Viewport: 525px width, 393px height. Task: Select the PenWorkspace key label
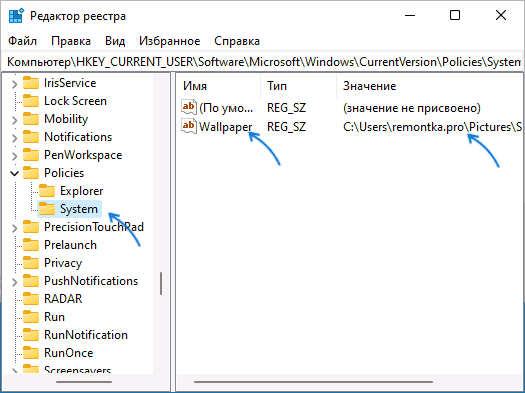[x=83, y=155]
